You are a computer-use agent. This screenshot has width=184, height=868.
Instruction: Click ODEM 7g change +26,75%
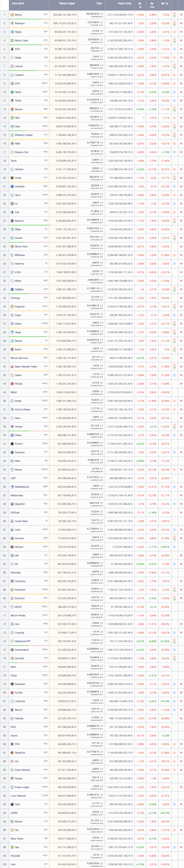click(165, 813)
